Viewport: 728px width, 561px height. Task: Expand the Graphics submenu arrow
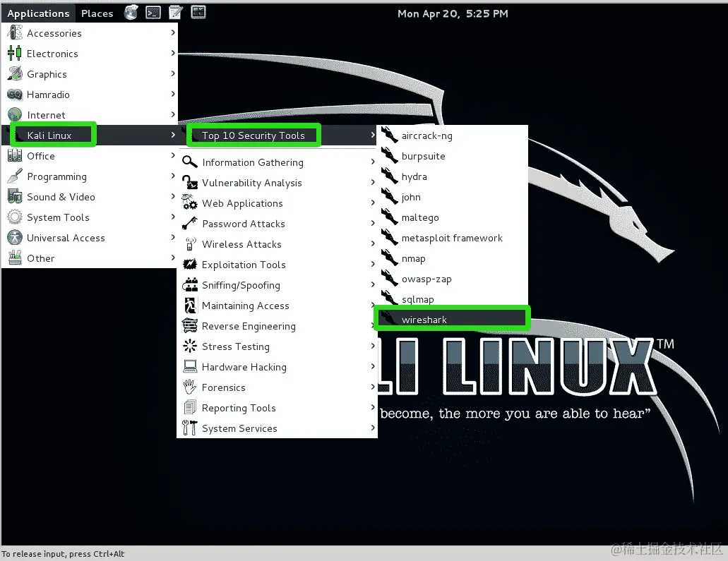pos(173,73)
